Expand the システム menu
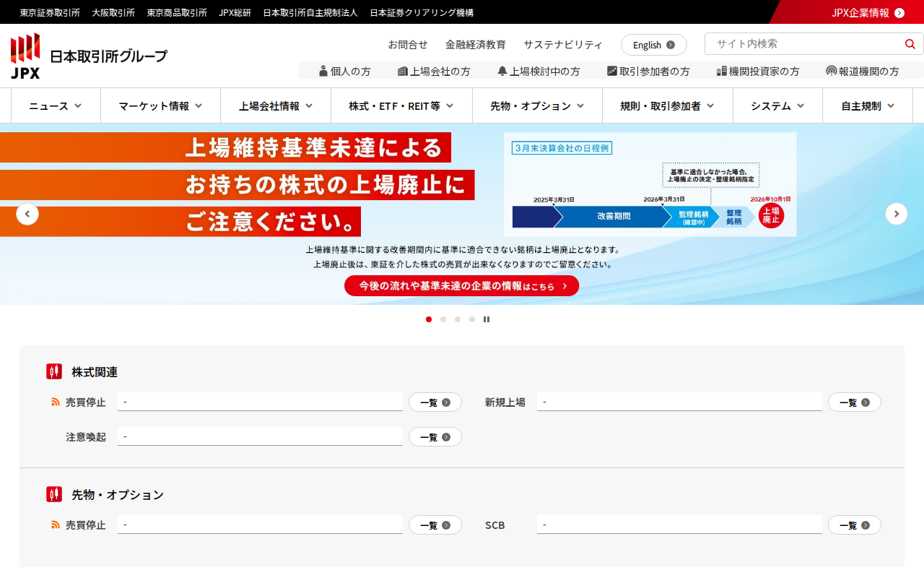 click(777, 106)
